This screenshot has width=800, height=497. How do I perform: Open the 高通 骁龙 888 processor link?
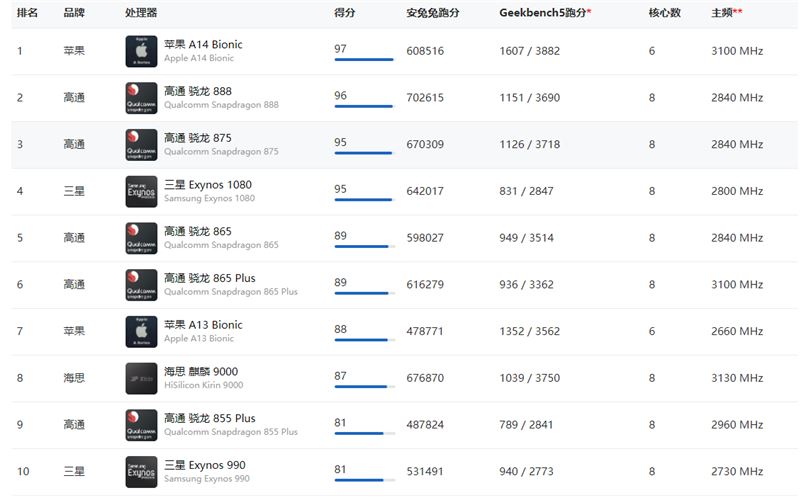(197, 91)
